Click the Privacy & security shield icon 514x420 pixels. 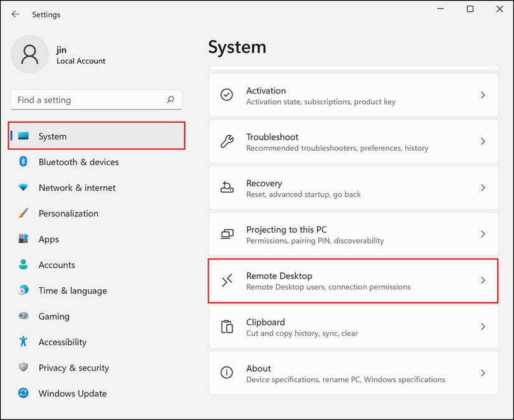[x=24, y=368]
